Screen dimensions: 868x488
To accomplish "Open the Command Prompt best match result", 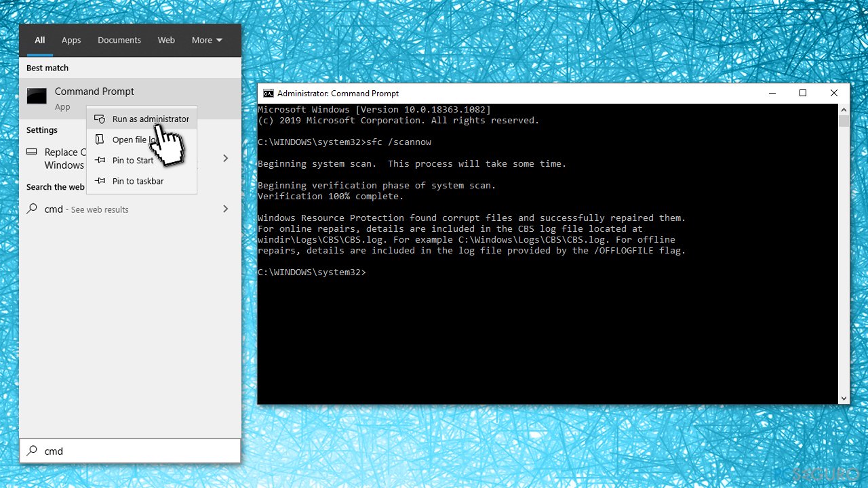I will [130, 98].
